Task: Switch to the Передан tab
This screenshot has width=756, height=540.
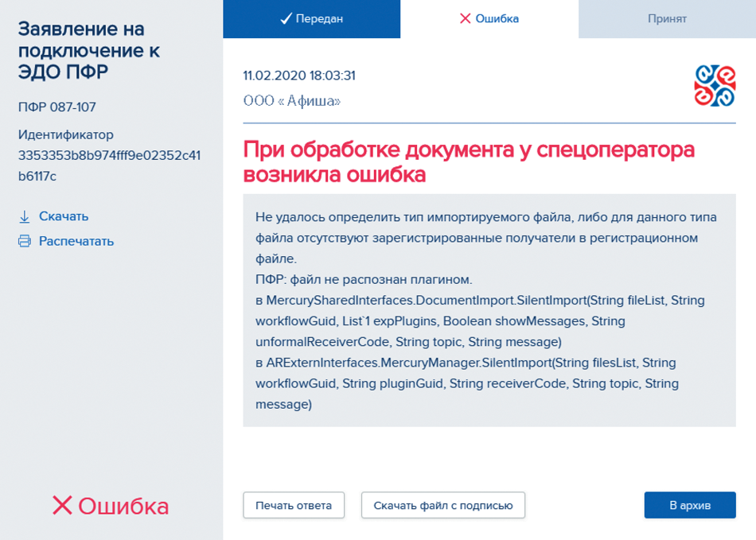Action: coord(312,19)
